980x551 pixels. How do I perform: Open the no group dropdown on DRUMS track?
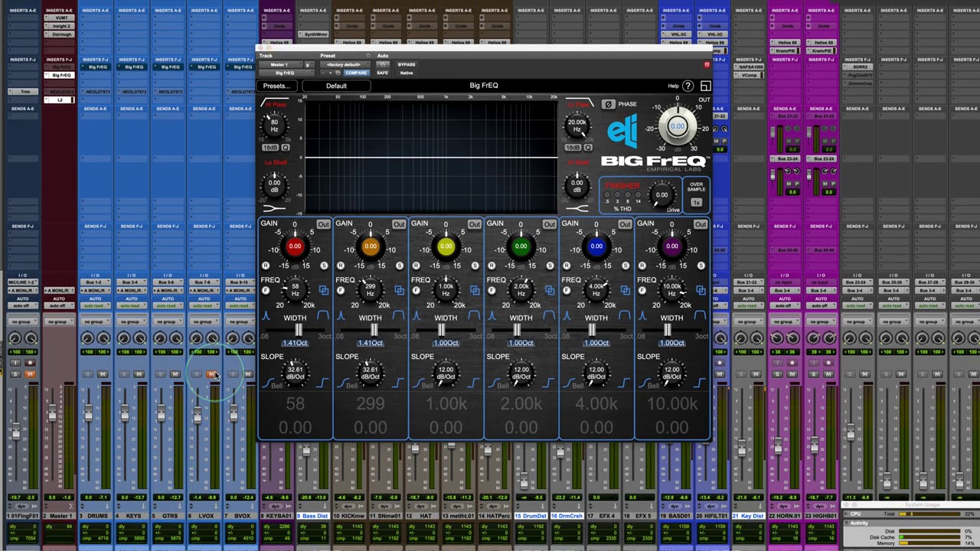point(94,322)
